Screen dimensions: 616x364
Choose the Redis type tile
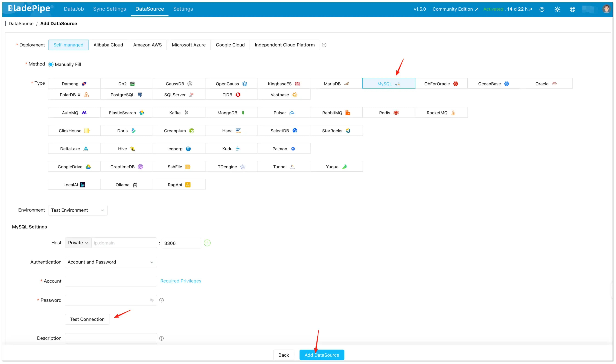tap(389, 113)
